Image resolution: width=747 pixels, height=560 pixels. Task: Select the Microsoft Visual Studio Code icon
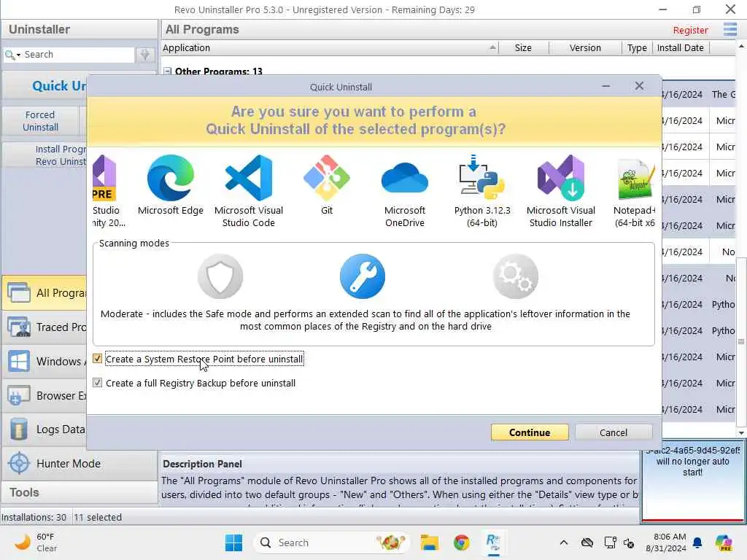249,178
